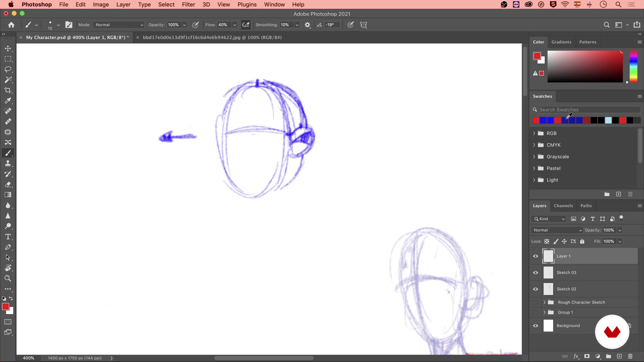Select the Horizontal Type tool
This screenshot has width=644, height=362.
click(8, 237)
